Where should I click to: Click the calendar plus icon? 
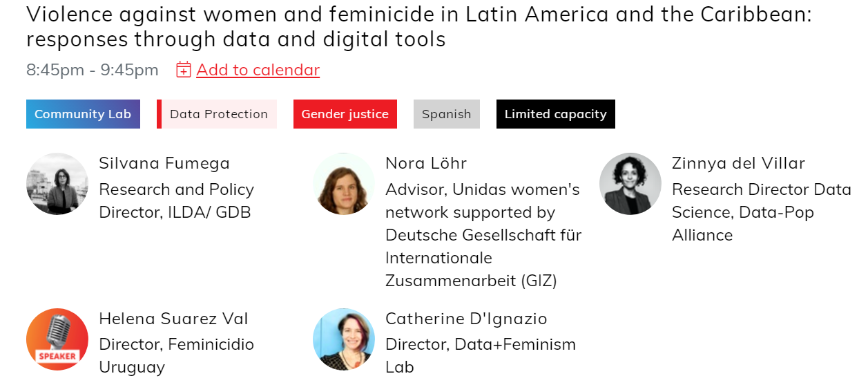click(184, 70)
